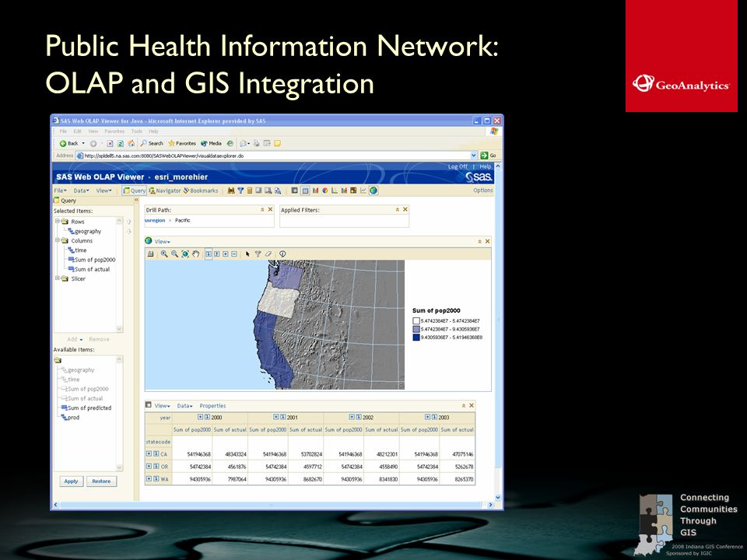
Task: Click the green Go button
Action: (489, 156)
